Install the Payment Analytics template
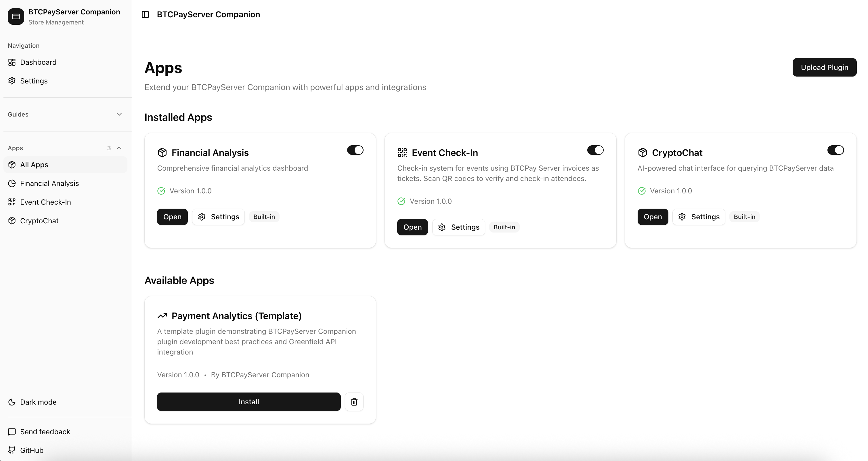 tap(249, 402)
